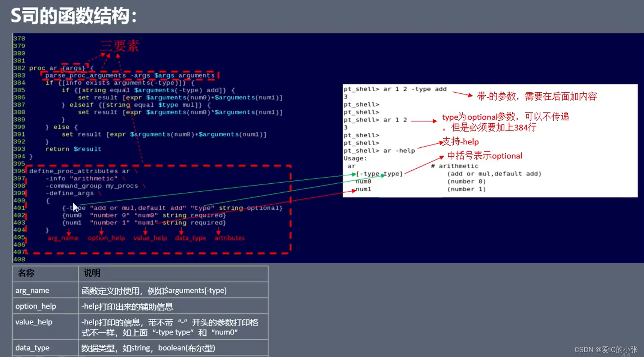Click terminal command "ar 1 2 -type add"
The height and width of the screenshot is (357, 644).
415,89
